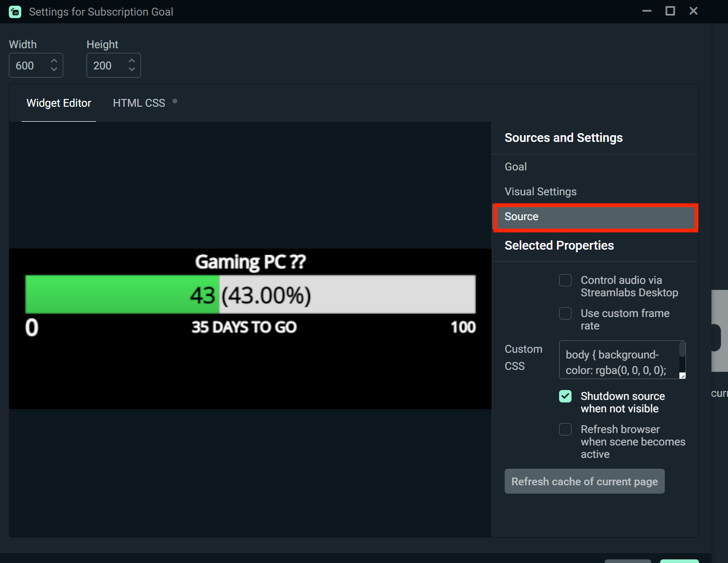Screen dimensions: 728x563
Task: Disable Shutdown source when not visible
Action: (565, 396)
